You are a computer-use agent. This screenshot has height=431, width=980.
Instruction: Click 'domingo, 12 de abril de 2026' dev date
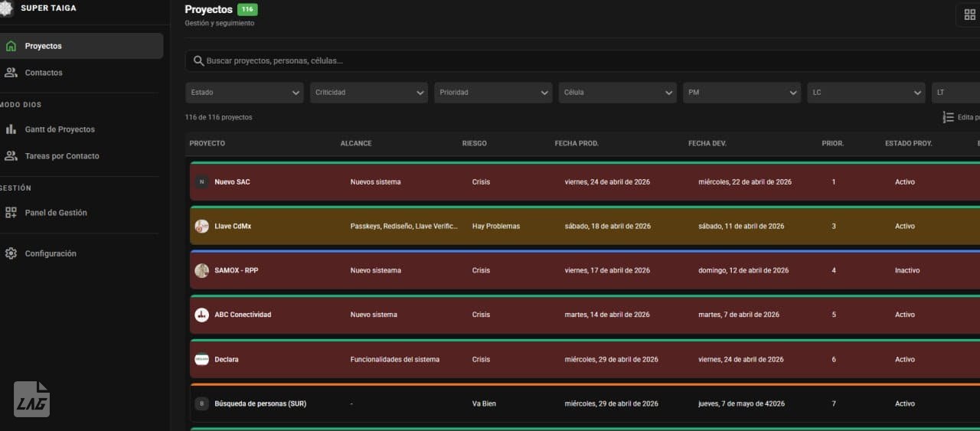743,271
